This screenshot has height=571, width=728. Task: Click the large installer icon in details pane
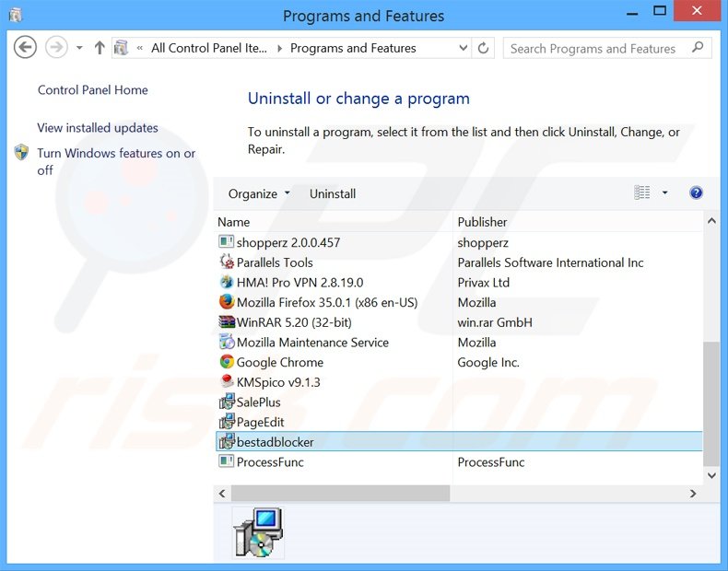(x=258, y=532)
